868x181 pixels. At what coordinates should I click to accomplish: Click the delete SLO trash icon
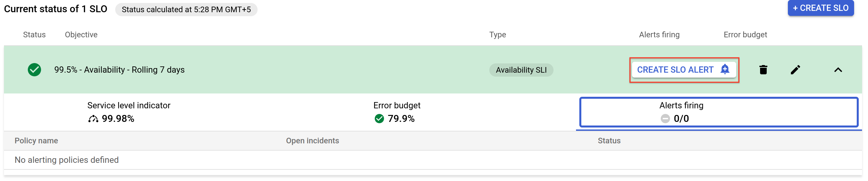(763, 70)
